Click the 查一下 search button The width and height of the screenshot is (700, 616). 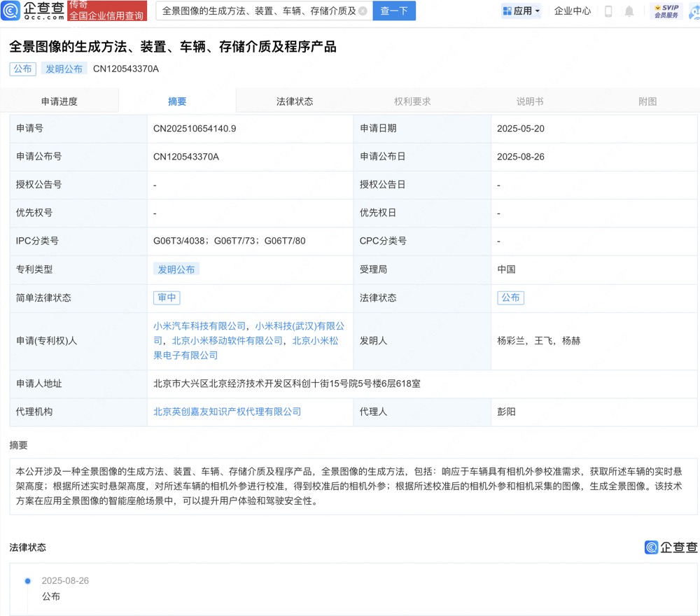point(393,11)
